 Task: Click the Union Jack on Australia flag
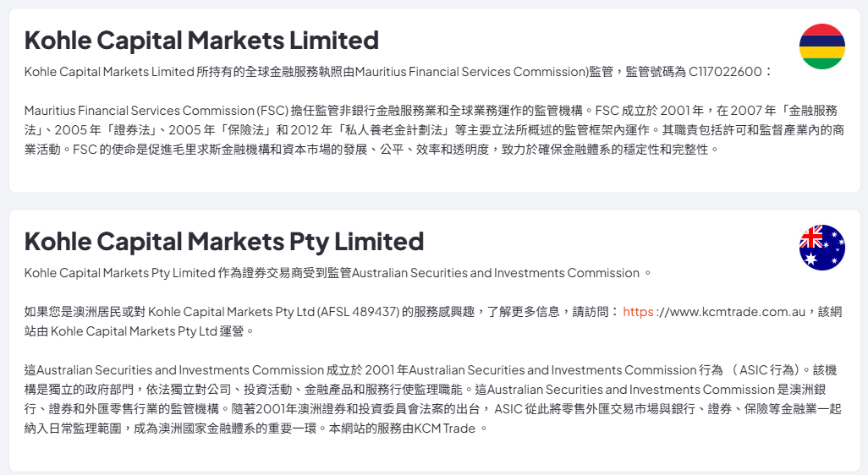811,237
